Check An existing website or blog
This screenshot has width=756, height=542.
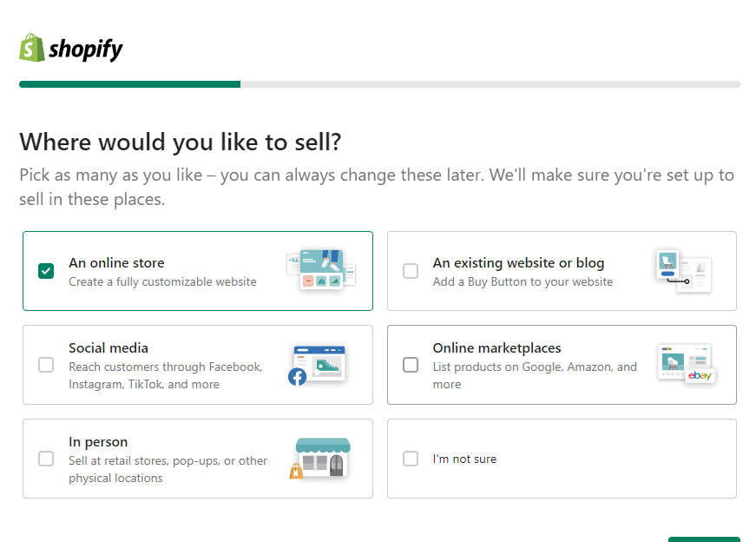(x=411, y=270)
